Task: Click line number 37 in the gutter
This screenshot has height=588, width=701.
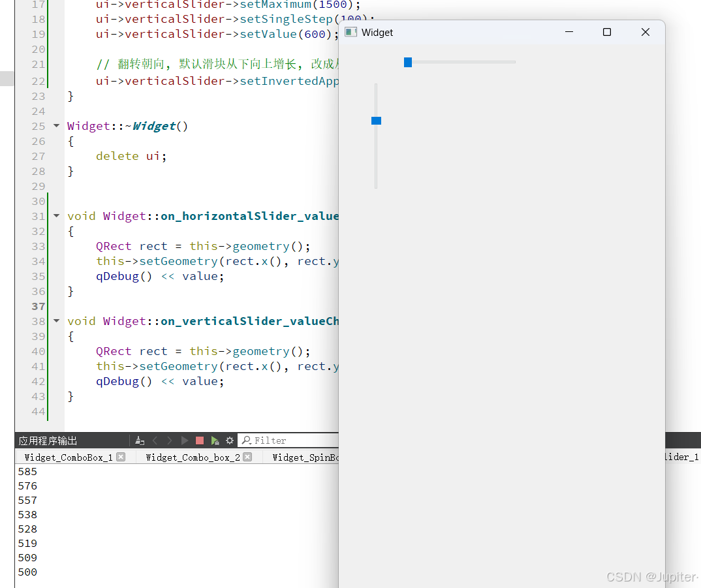Action: [39, 306]
